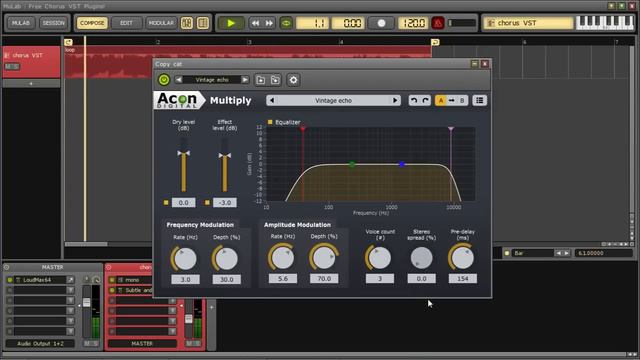The image size is (640, 360).
Task: Select the A comparison state
Action: click(x=440, y=100)
